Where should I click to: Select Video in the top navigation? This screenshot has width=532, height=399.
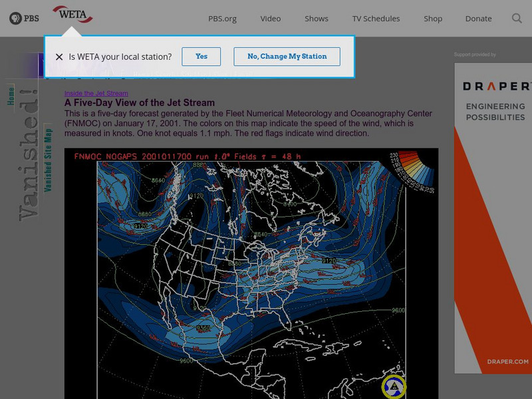pyautogui.click(x=270, y=19)
